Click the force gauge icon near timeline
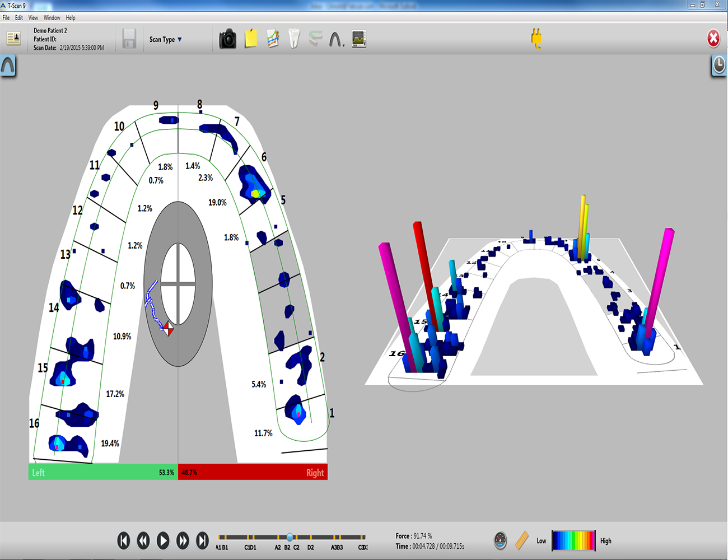Screen dimensions: 728x560 pyautogui.click(x=500, y=540)
